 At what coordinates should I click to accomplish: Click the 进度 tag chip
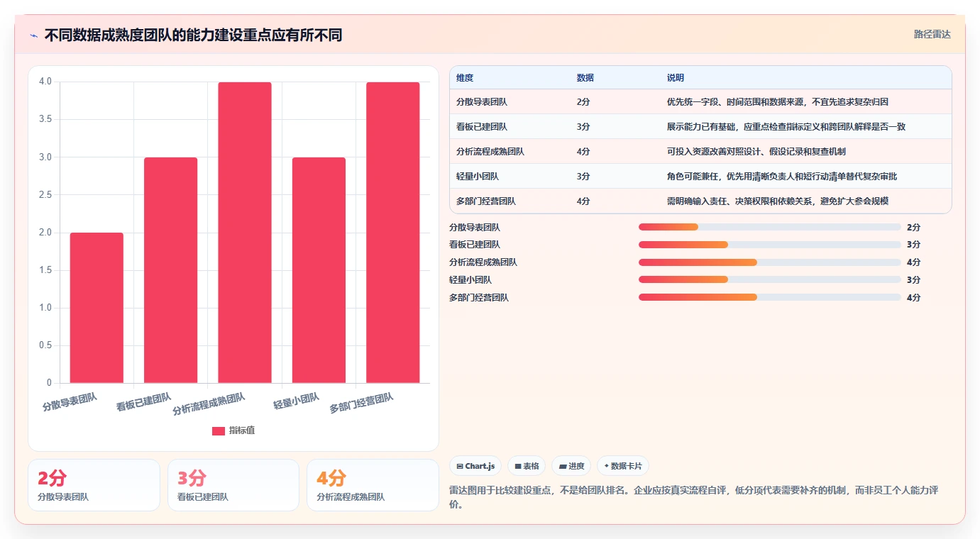point(571,466)
